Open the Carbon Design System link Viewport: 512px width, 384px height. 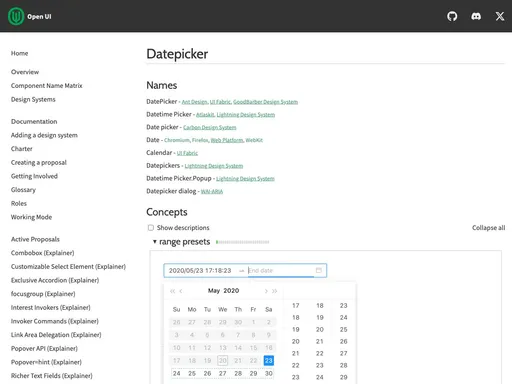(x=210, y=127)
